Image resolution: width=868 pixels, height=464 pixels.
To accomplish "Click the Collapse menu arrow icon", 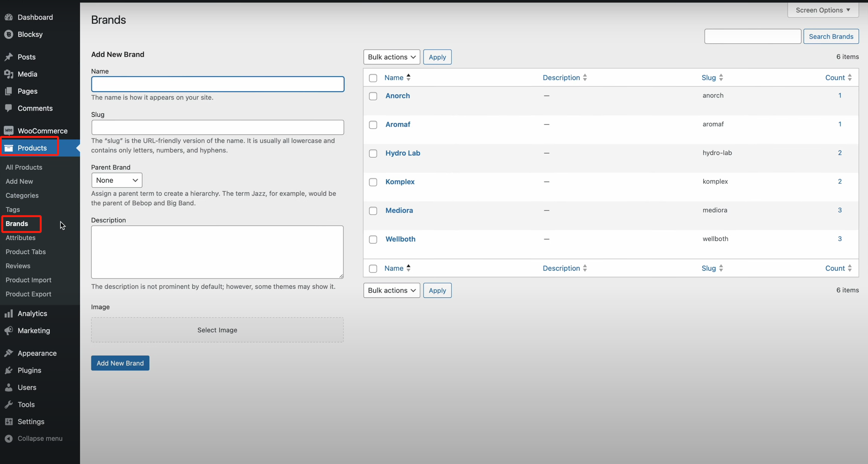I will 9,438.
